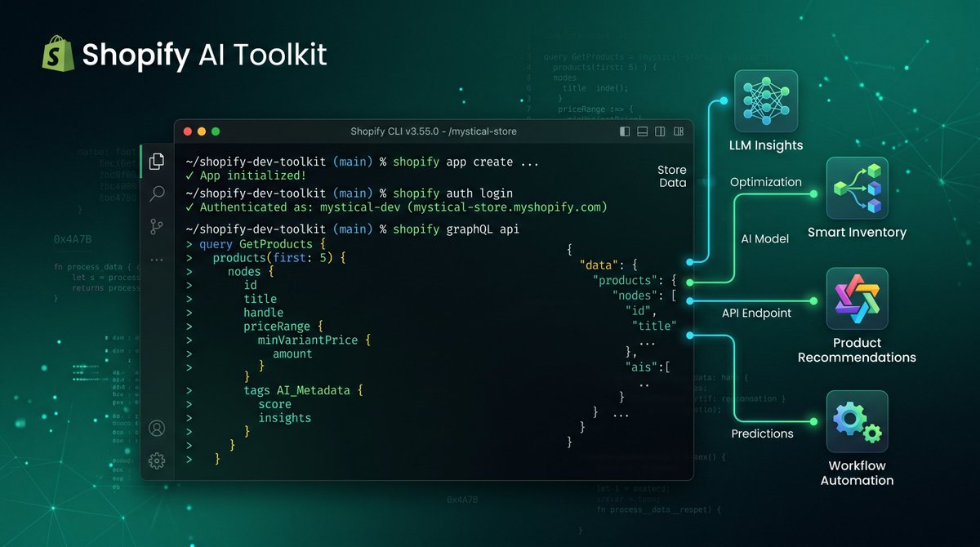Click the 'Product Recommendations' label

point(857,350)
